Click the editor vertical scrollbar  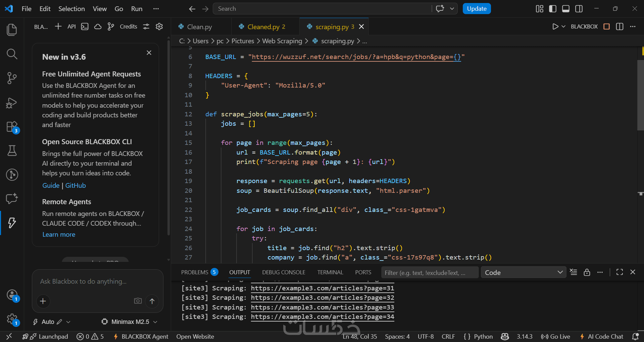(x=640, y=95)
